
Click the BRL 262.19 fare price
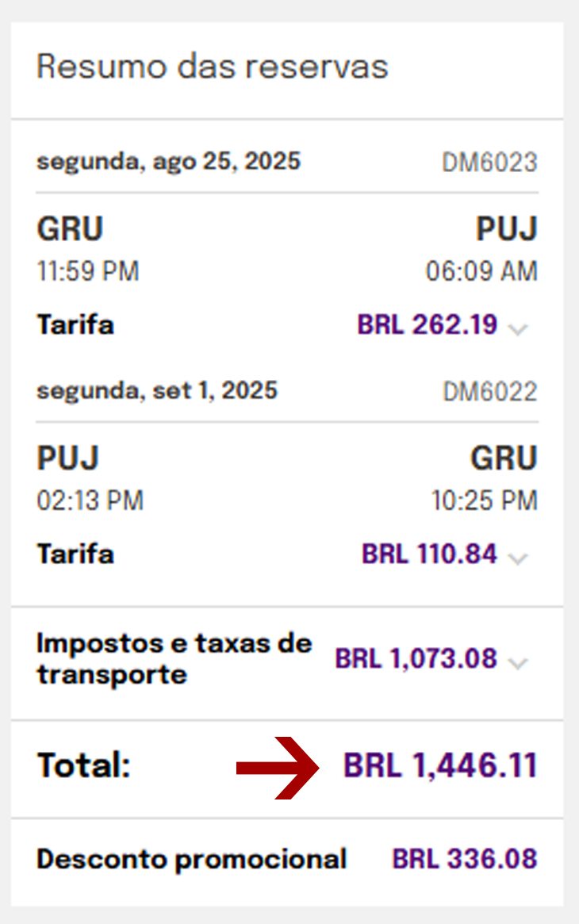(428, 324)
